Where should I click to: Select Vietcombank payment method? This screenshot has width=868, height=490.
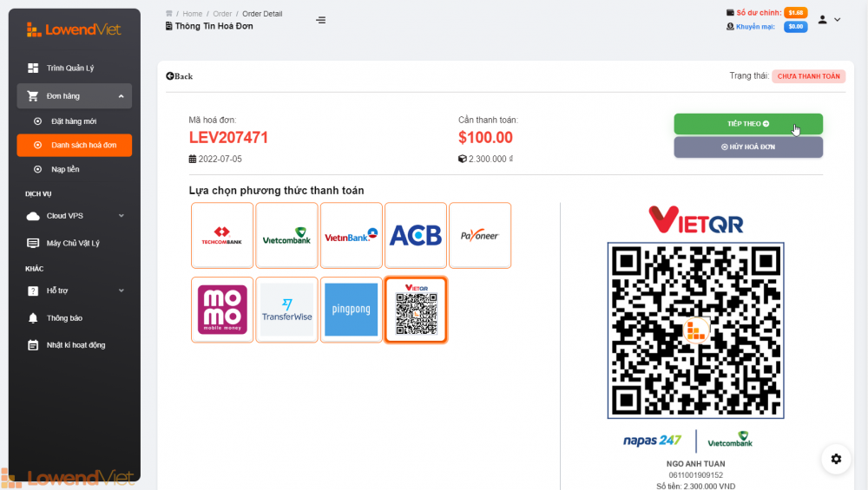pyautogui.click(x=286, y=235)
